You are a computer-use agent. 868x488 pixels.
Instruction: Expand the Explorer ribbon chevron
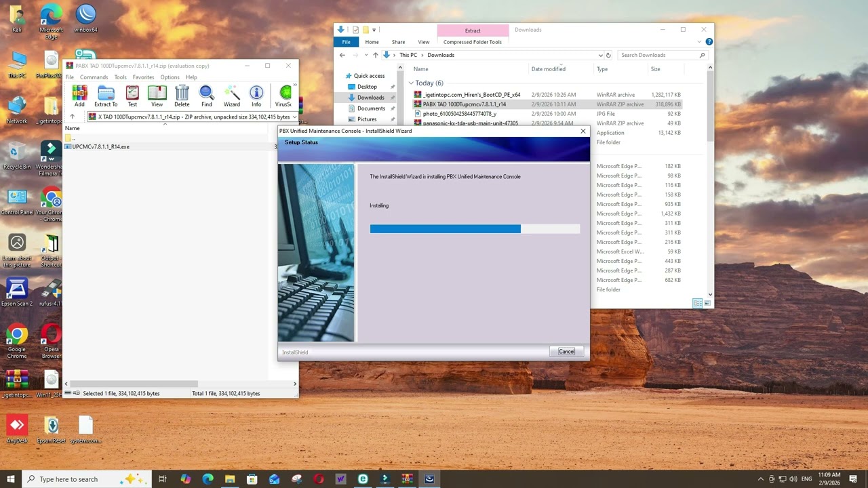pos(699,42)
